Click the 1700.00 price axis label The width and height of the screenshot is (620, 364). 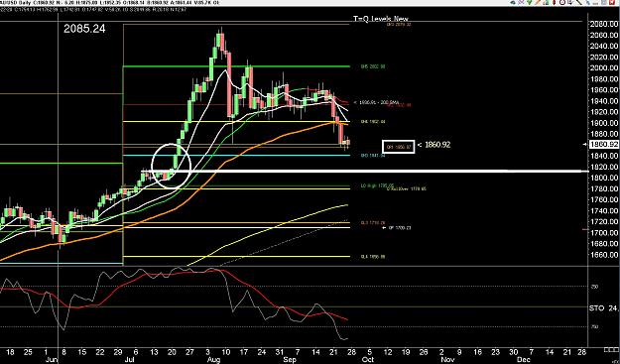pos(604,233)
